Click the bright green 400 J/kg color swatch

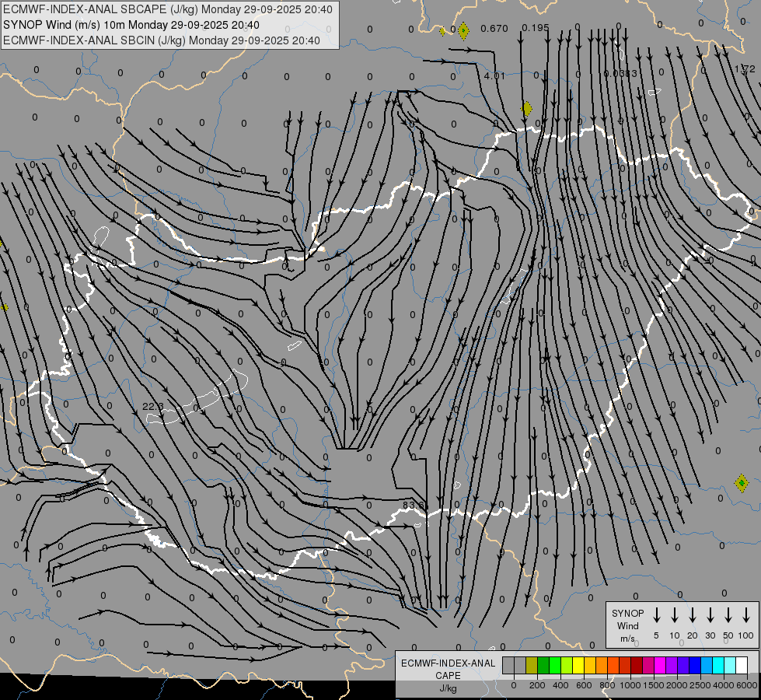click(555, 665)
